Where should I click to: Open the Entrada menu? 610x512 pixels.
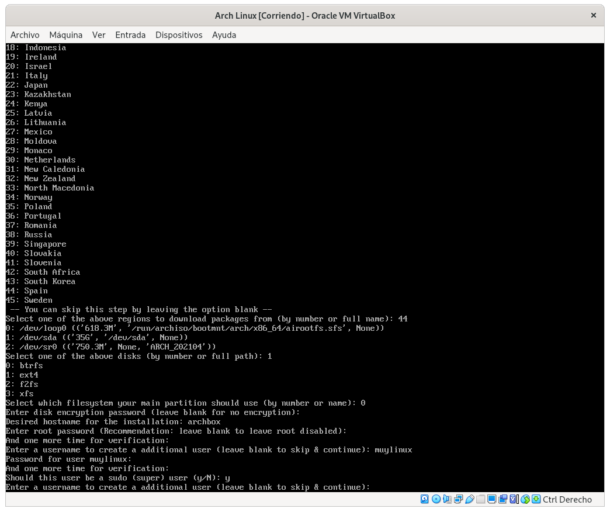[x=130, y=35]
